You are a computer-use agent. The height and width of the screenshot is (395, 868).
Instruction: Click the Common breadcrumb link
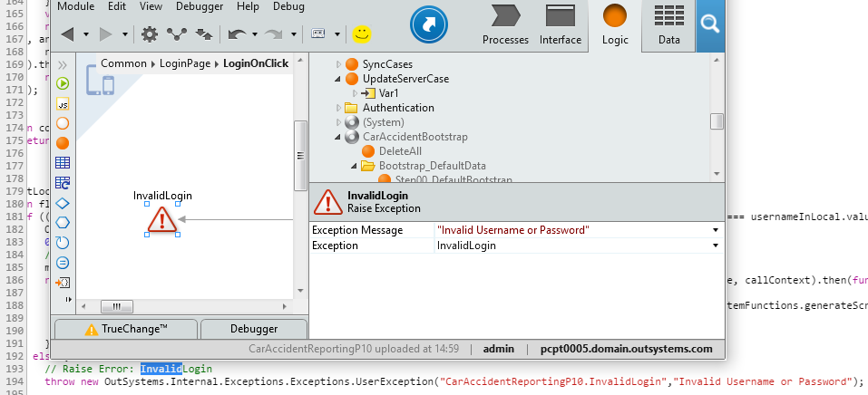[124, 63]
